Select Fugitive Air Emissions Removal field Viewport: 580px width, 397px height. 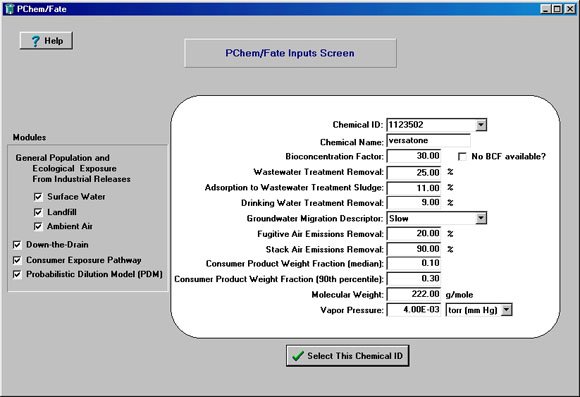point(414,233)
